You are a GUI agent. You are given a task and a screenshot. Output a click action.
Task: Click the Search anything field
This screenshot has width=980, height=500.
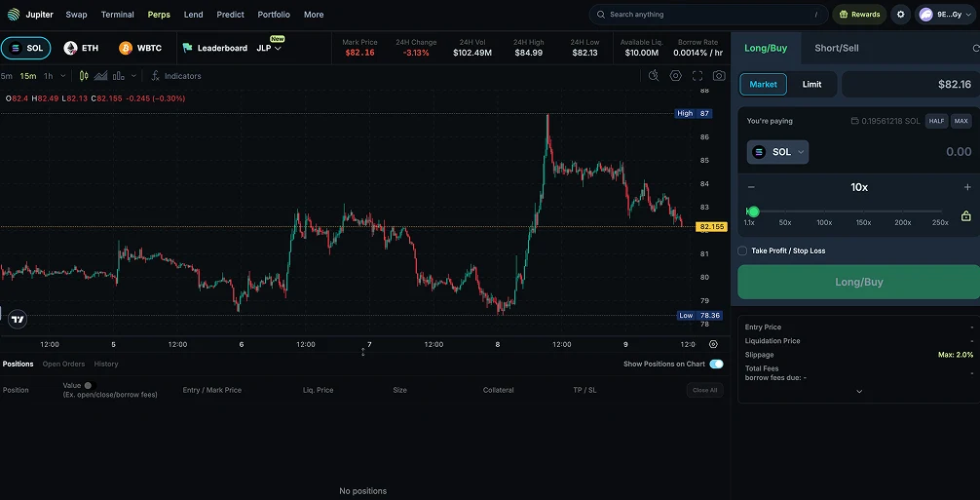pos(709,15)
